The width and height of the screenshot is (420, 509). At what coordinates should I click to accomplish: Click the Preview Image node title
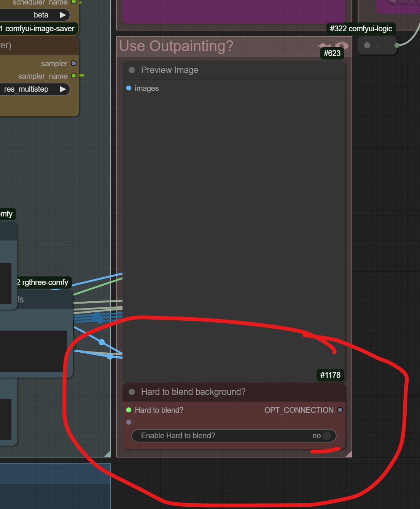click(170, 70)
